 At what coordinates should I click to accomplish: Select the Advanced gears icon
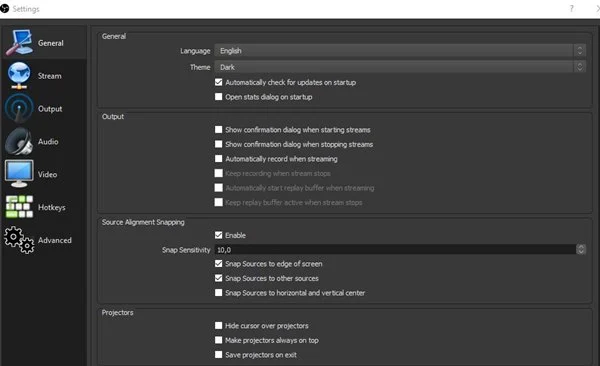tap(19, 240)
